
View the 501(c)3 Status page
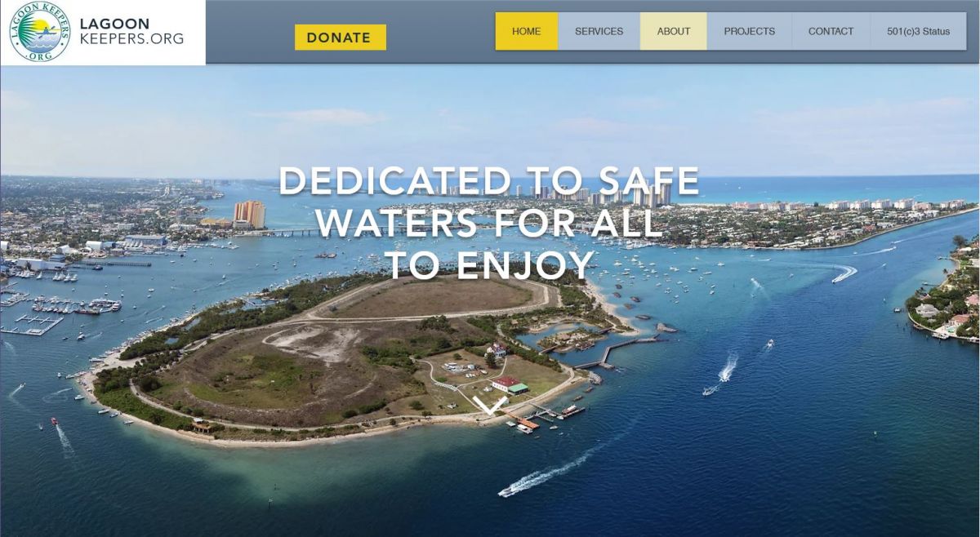click(919, 31)
